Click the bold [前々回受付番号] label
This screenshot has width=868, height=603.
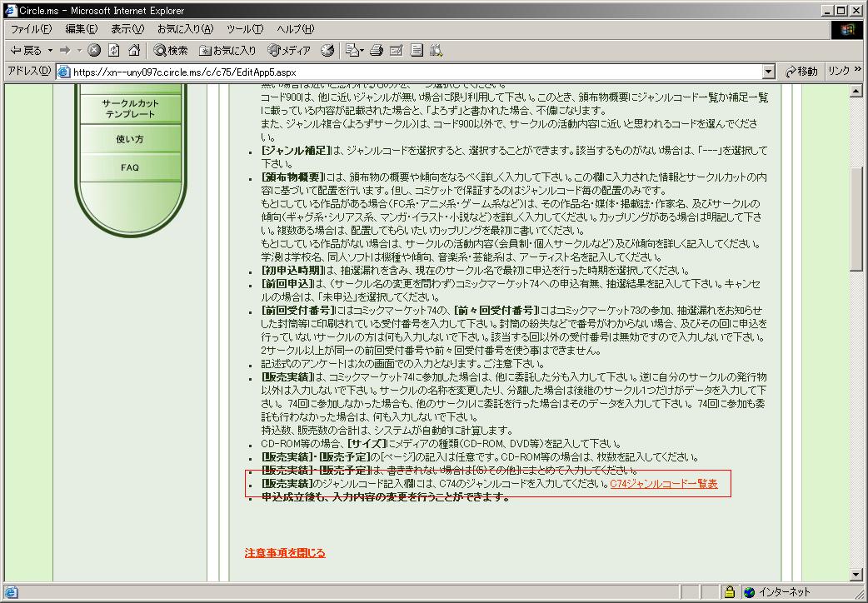click(x=496, y=310)
